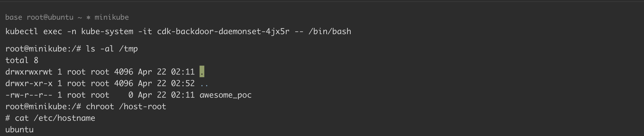Image resolution: width=644 pixels, height=136 pixels.
Task: Click the /host-root path argument
Action: tap(143, 107)
